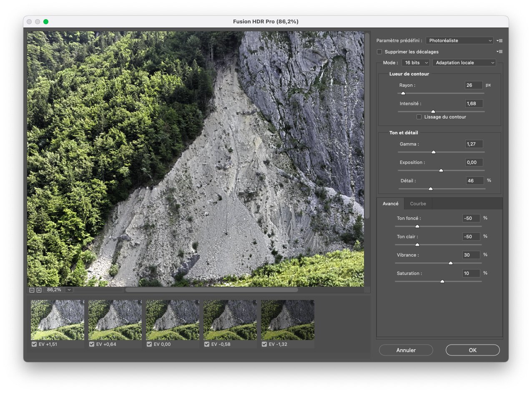
Task: Uncheck the EV +0,64 source image
Action: click(91, 345)
